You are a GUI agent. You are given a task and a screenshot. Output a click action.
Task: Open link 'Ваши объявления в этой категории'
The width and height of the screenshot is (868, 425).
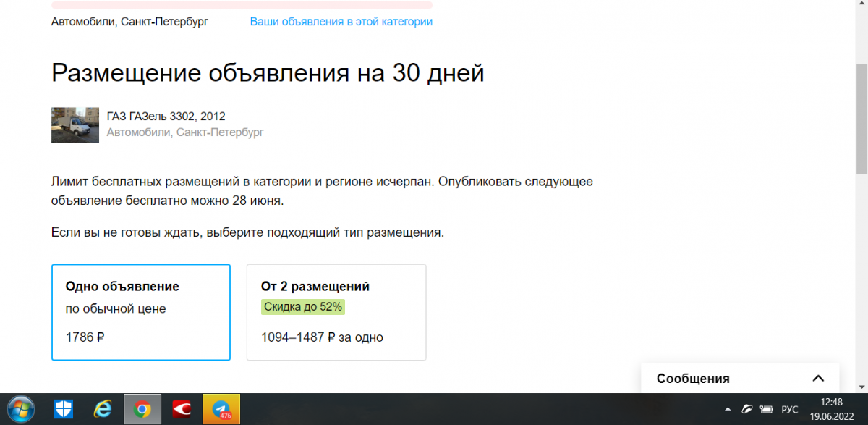pos(341,22)
